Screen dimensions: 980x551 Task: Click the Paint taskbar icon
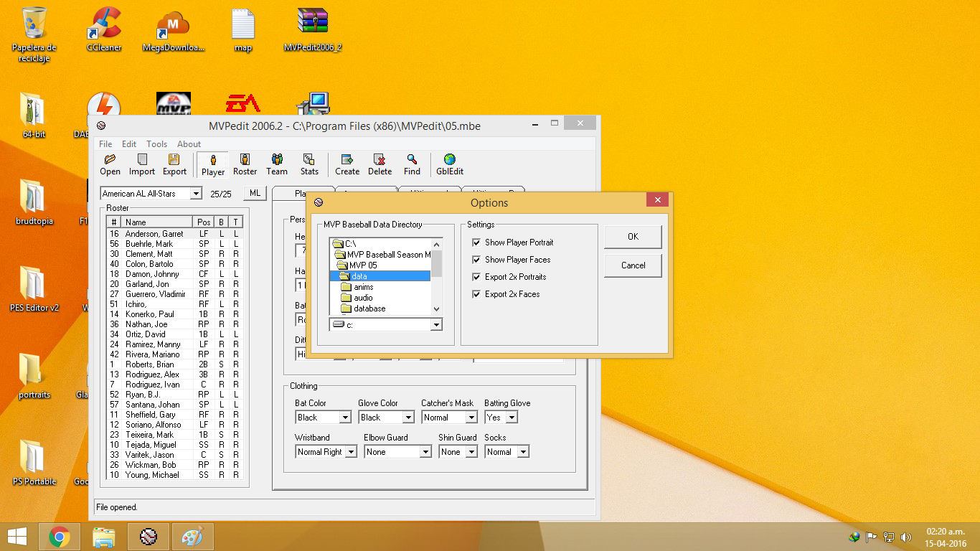coord(192,536)
